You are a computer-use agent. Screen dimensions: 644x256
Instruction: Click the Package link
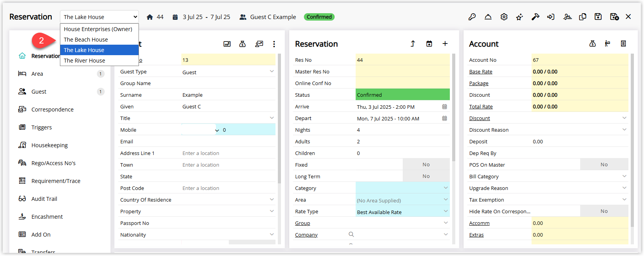pos(479,84)
